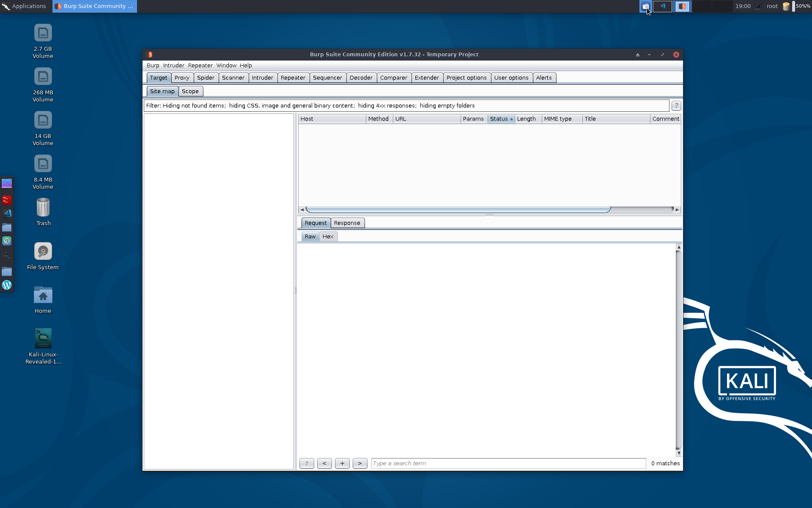The height and width of the screenshot is (508, 812).
Task: Switch the request view to Hex
Action: [x=327, y=236]
